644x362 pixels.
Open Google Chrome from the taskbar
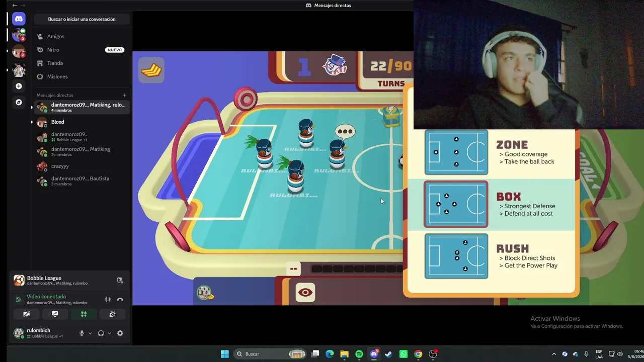pyautogui.click(x=418, y=354)
